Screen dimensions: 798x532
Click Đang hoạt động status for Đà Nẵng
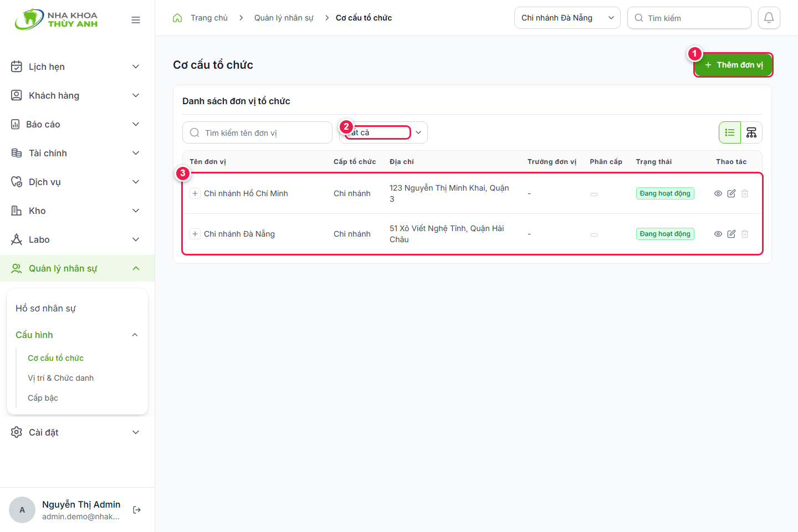tap(665, 234)
